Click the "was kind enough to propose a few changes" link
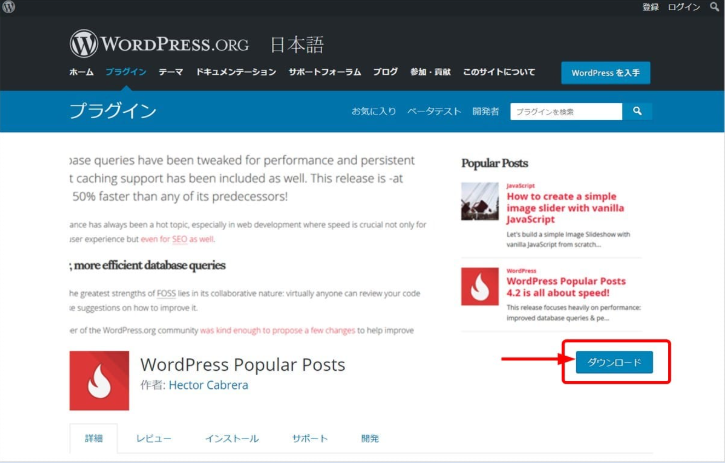This screenshot has width=725, height=463. click(x=277, y=330)
